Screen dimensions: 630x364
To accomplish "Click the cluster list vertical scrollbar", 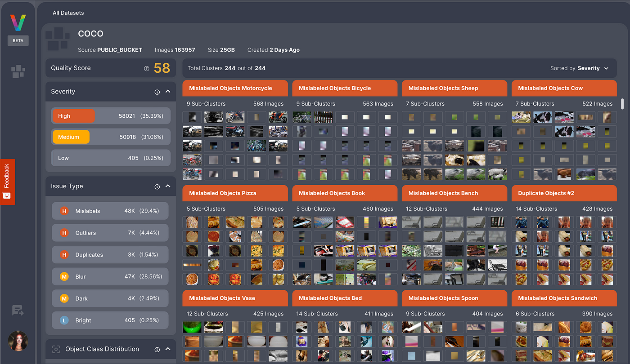I will [622, 104].
